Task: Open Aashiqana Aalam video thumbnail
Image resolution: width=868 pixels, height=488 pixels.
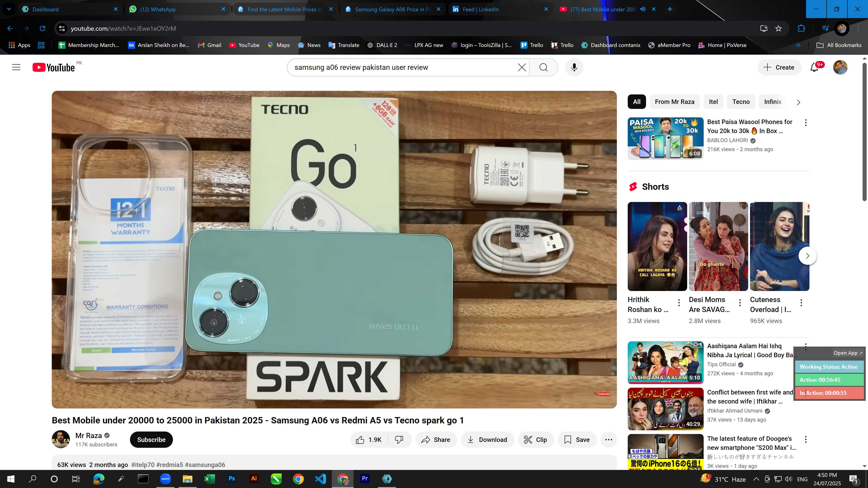Action: pos(665,362)
